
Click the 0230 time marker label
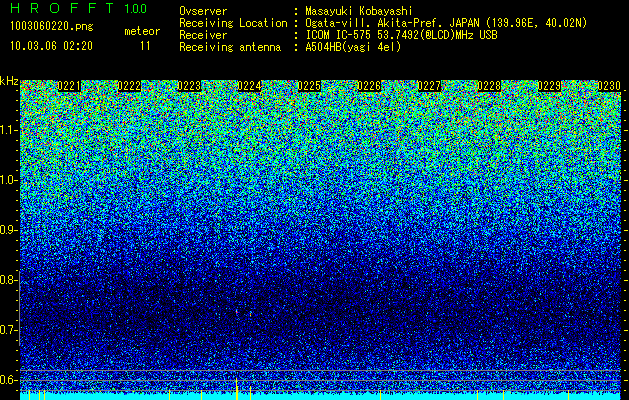click(x=609, y=86)
